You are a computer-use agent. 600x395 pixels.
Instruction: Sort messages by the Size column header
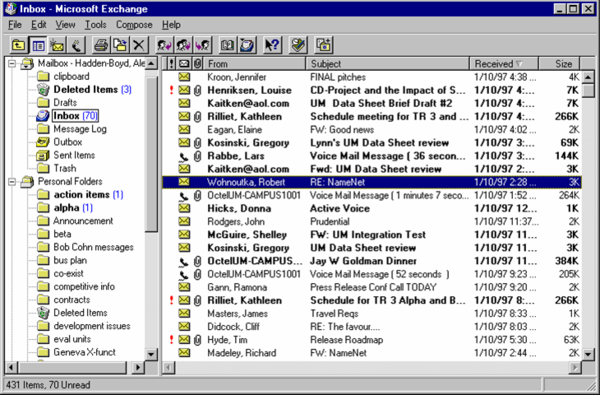coord(559,64)
